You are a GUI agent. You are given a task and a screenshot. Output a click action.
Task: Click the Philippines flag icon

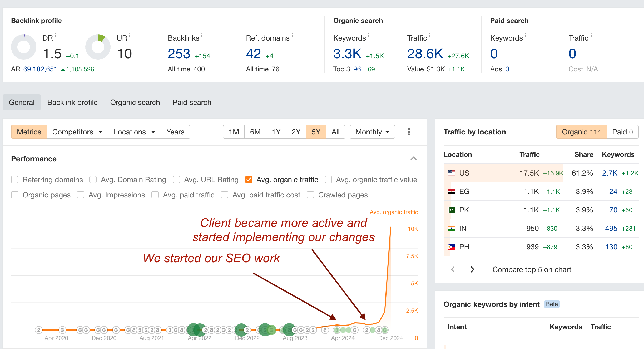[452, 247]
